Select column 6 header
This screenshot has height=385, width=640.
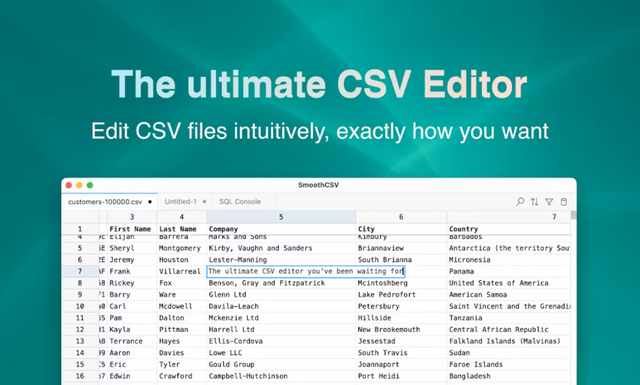pos(401,217)
